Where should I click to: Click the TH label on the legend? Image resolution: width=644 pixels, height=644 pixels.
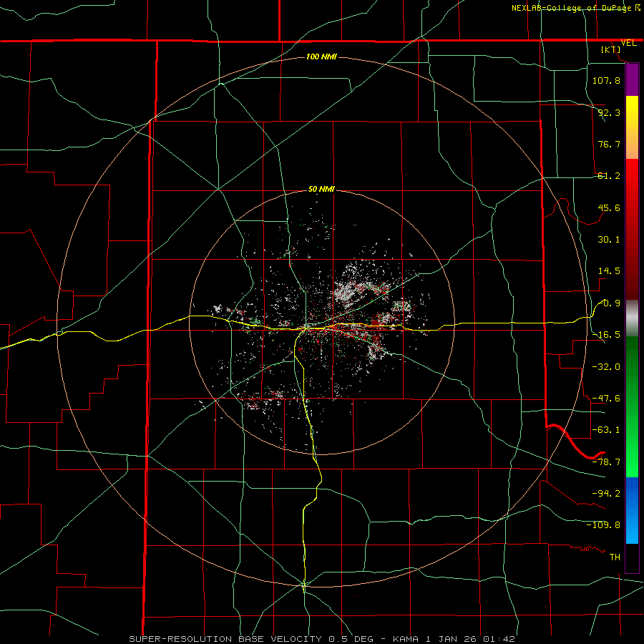[615, 557]
